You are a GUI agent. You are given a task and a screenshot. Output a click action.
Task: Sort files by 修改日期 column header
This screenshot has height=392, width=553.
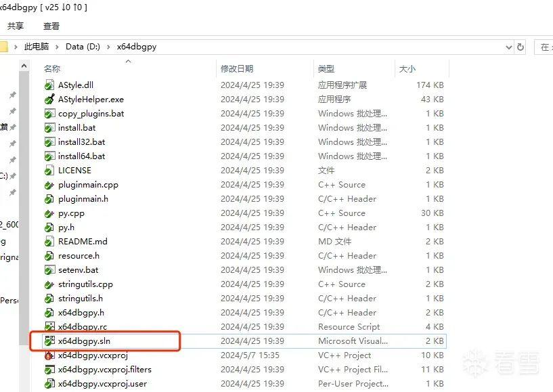238,68
